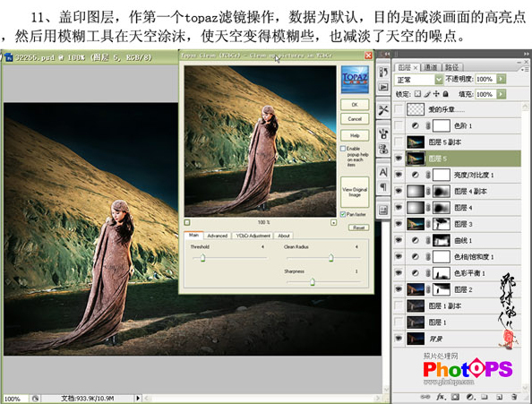Viewport: 532px width, 404px height.
Task: Click 图层 4 副本 layer thumbnail
Action: 416,191
